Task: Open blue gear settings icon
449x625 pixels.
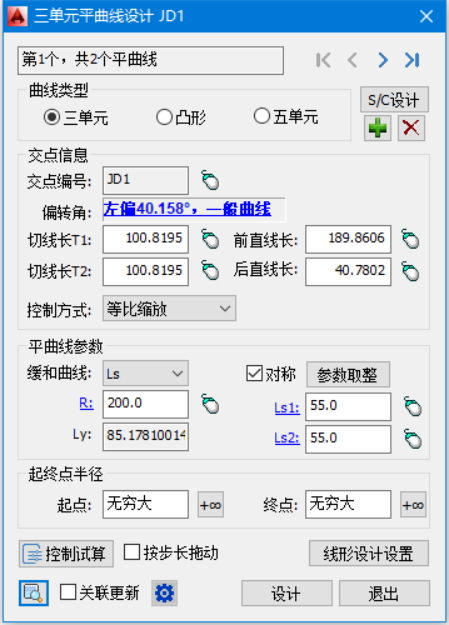Action: 164,593
